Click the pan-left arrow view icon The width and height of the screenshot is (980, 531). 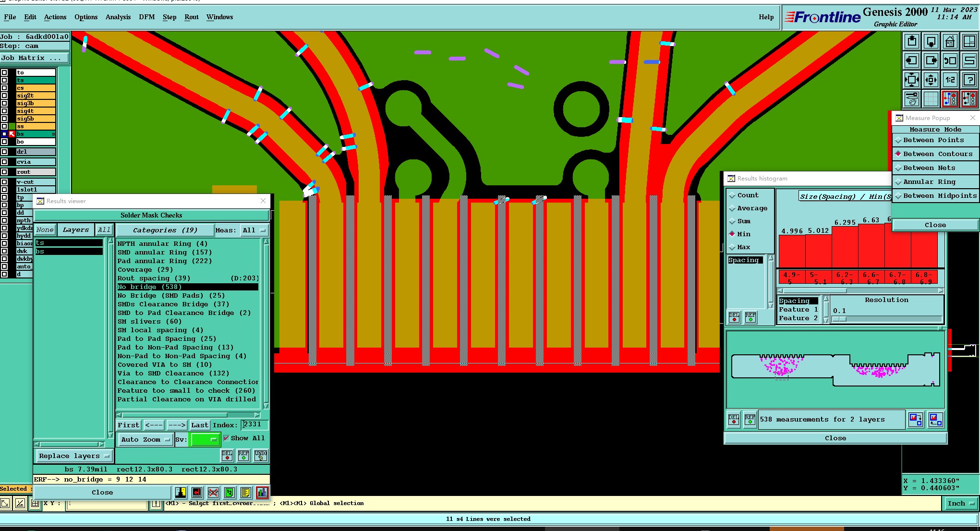(911, 61)
